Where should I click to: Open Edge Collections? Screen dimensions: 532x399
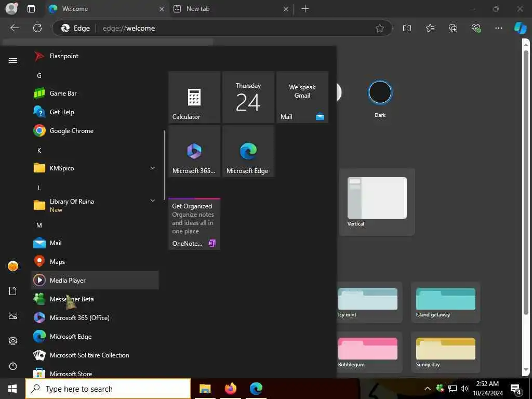[453, 28]
